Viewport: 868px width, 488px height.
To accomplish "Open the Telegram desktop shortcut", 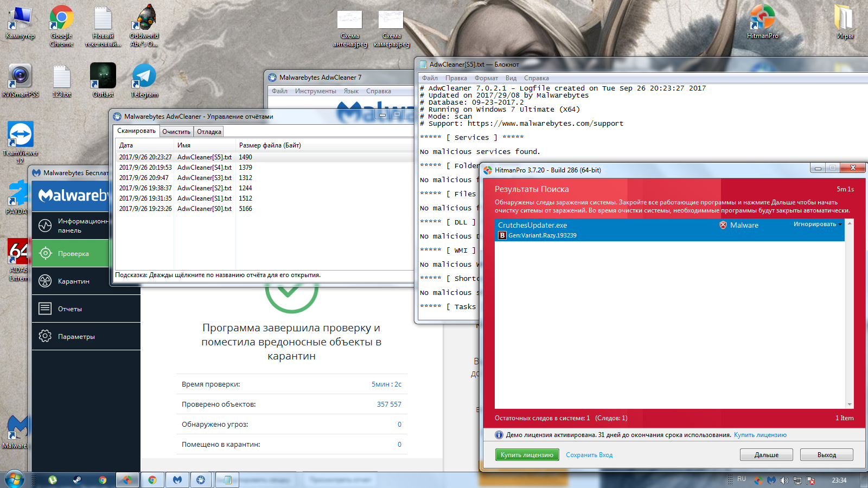I will pyautogui.click(x=144, y=80).
